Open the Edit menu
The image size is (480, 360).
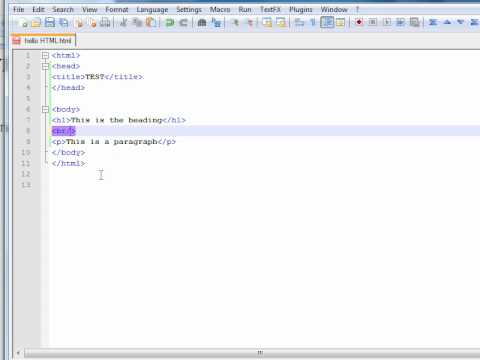pyautogui.click(x=38, y=9)
